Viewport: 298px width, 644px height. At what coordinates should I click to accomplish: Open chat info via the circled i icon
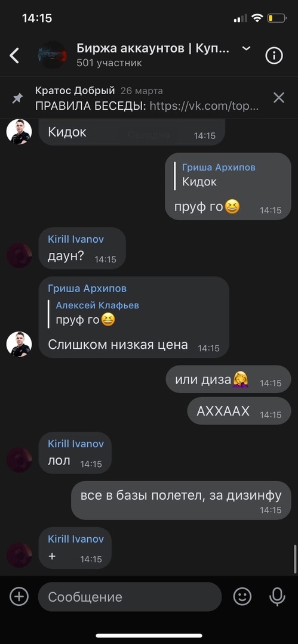274,55
